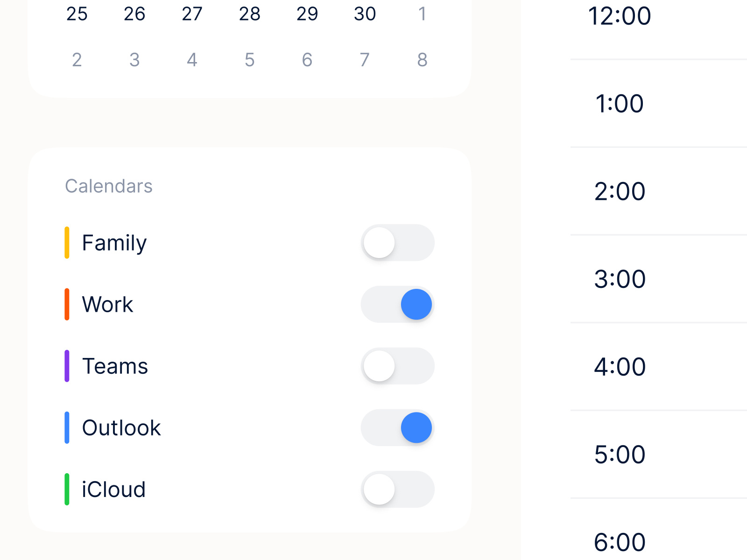Click the blue Outlook color bar
The image size is (747, 560).
tap(67, 427)
